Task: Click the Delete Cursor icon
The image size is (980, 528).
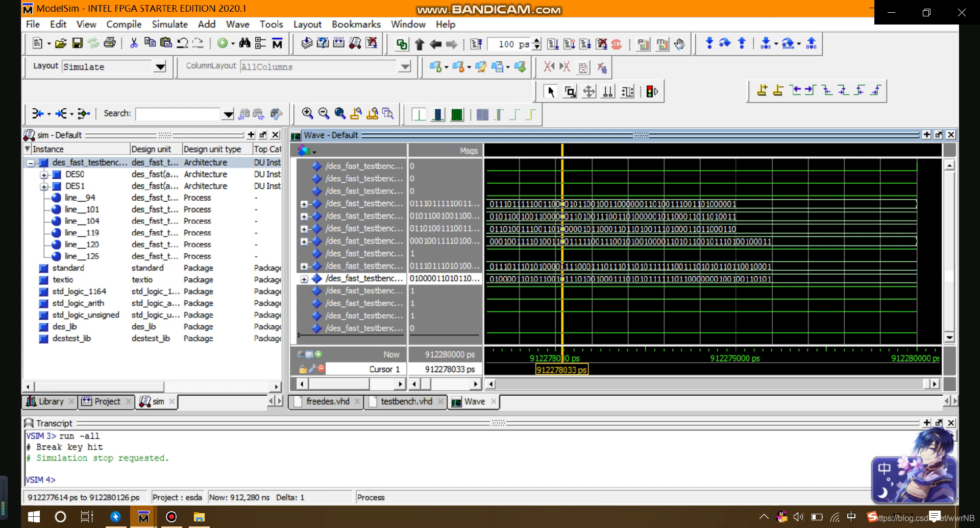Action: point(778,90)
